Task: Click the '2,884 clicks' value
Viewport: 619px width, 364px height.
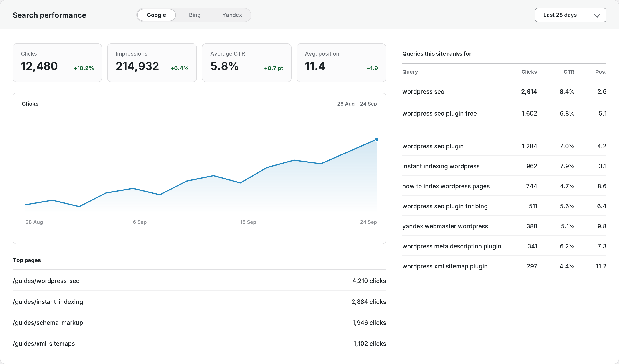Action: (x=368, y=302)
